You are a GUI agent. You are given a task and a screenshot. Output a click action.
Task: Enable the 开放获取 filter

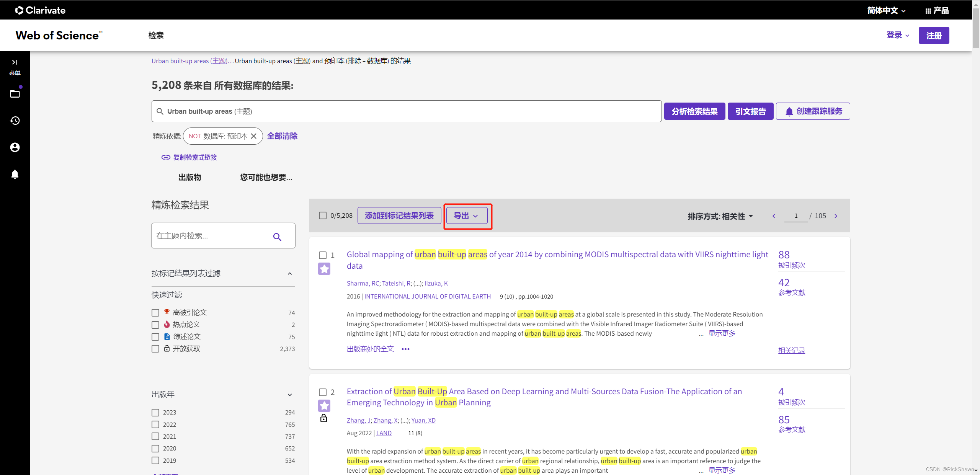155,349
